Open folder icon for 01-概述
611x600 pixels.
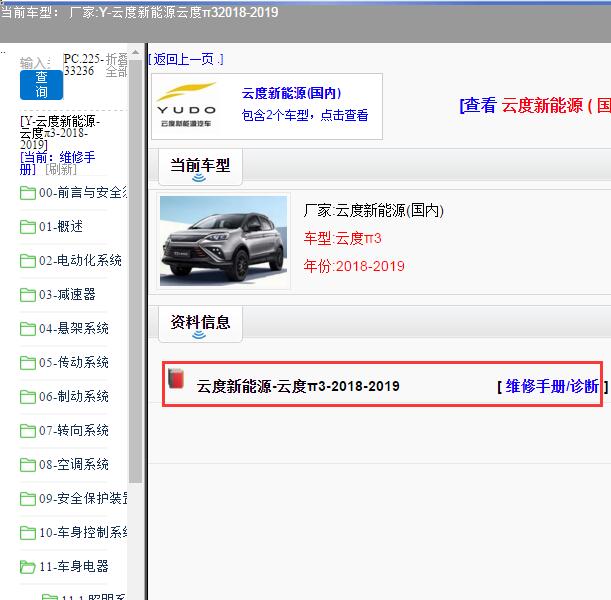pos(28,227)
